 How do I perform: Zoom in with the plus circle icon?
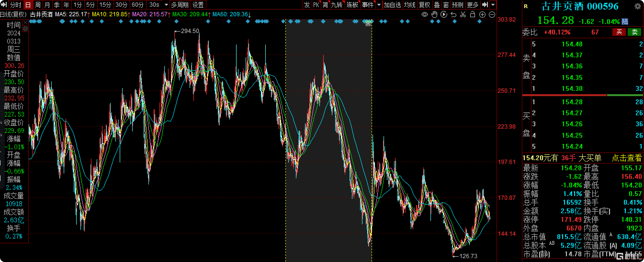click(482, 15)
